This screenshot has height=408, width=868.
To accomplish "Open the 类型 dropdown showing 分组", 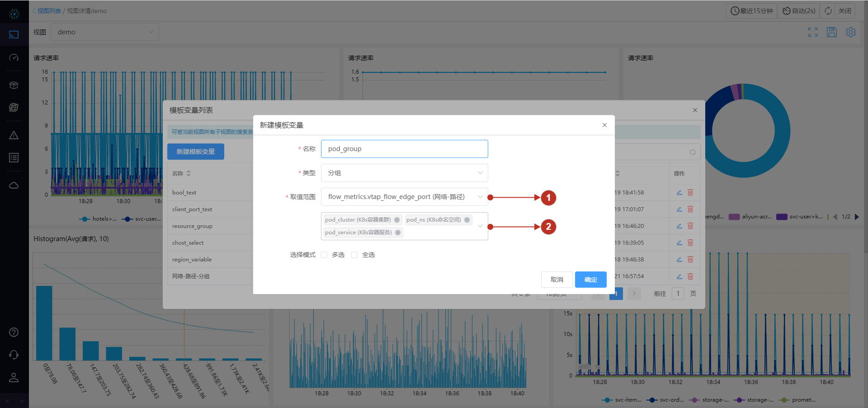I will (x=404, y=173).
